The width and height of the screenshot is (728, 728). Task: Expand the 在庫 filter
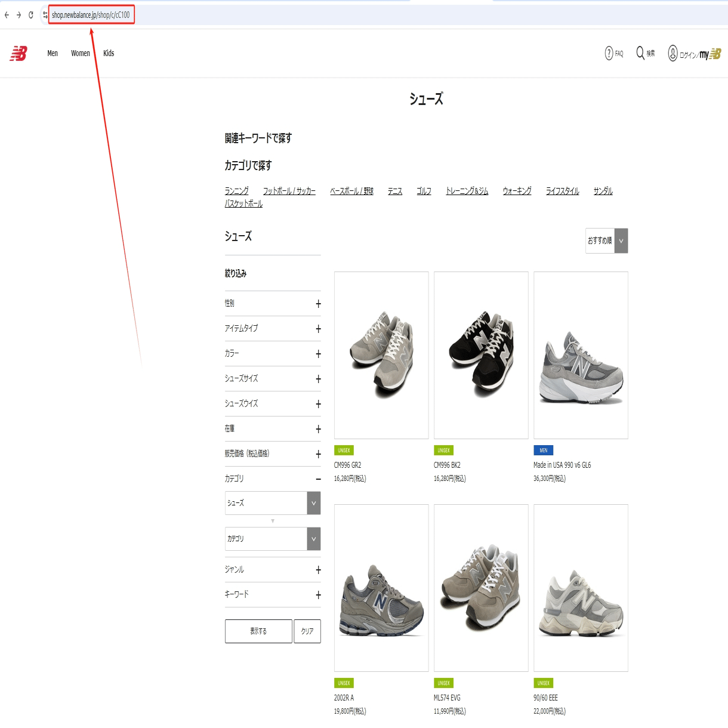coord(273,429)
